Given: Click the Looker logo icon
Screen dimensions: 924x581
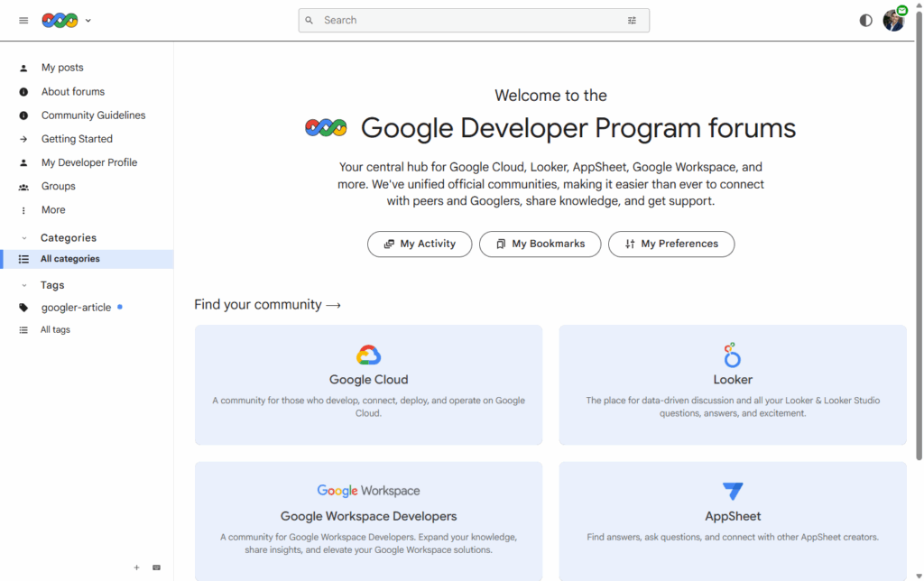Looking at the screenshot, I should 732,355.
